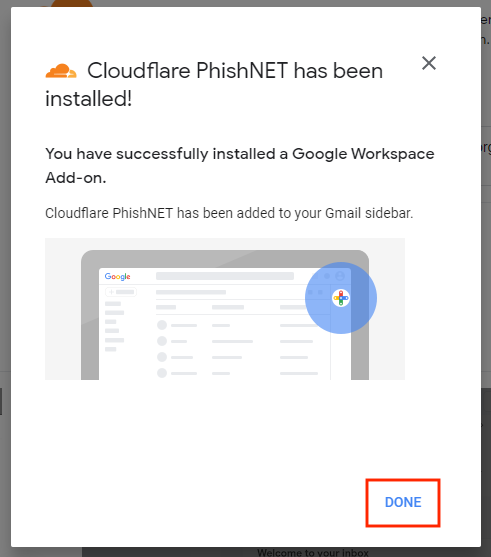
Task: Click the Google logo in the illustration
Action: [x=118, y=276]
